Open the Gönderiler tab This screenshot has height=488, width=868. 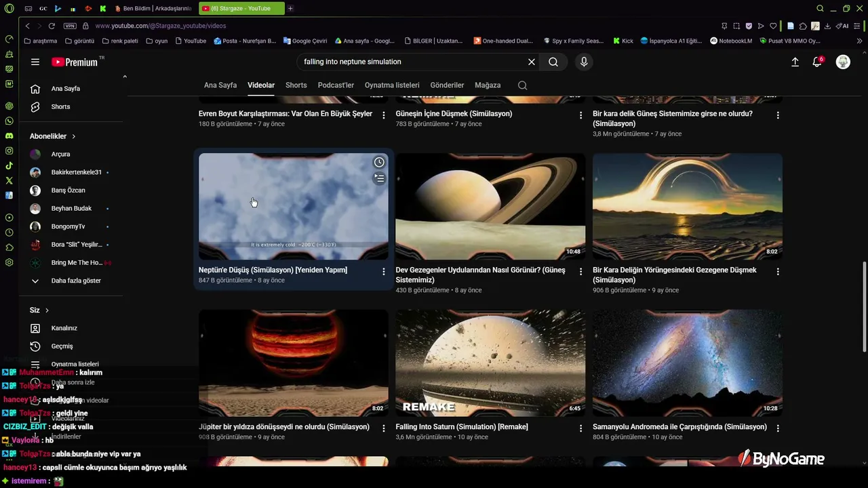pos(447,85)
